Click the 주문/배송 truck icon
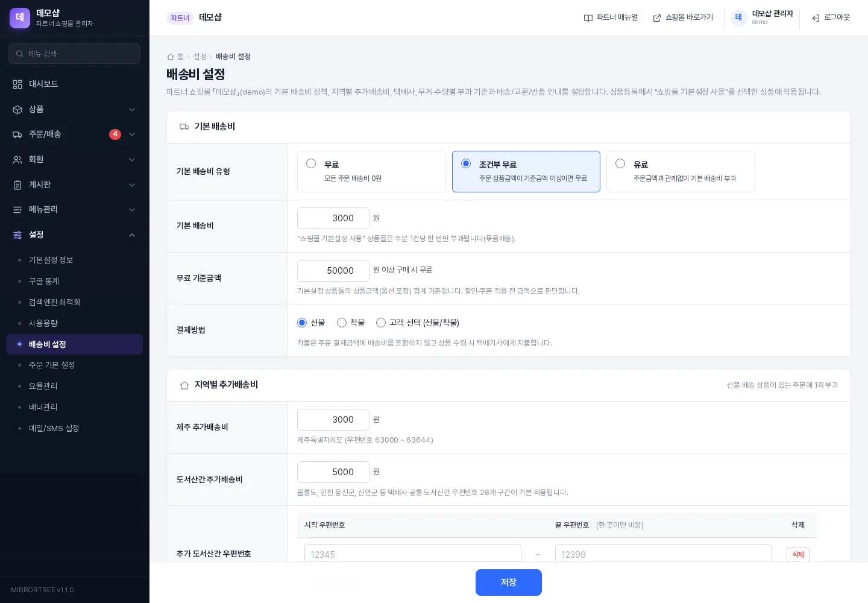This screenshot has width=868, height=603. pos(17,134)
